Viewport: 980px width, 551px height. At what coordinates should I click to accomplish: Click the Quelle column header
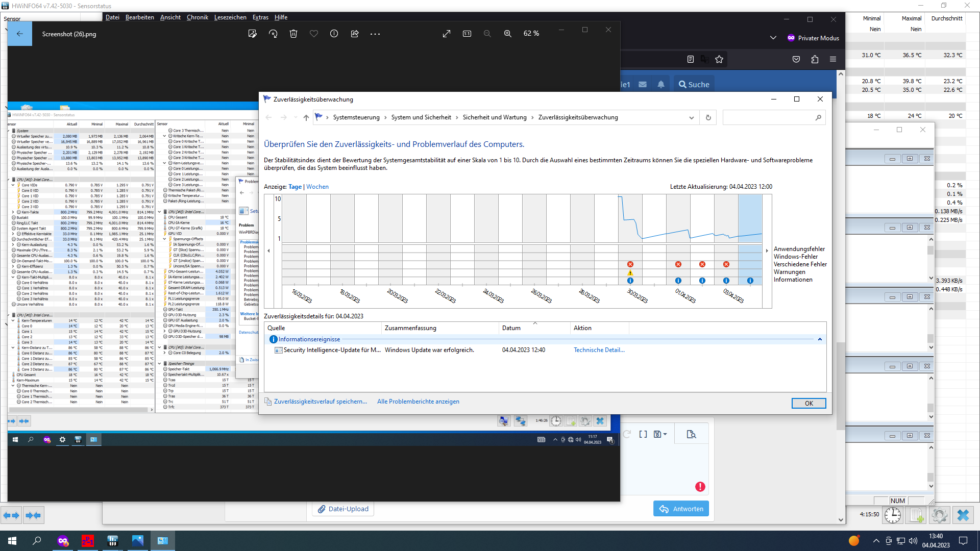(323, 328)
